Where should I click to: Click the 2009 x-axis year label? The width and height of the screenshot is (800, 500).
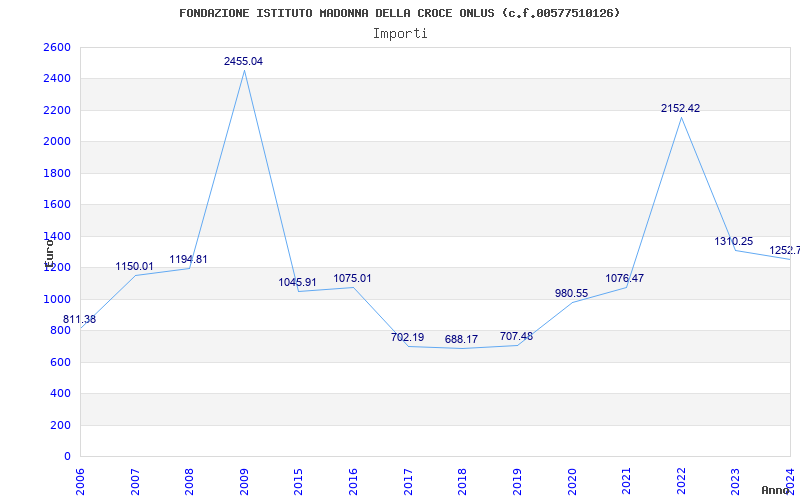pos(244,481)
